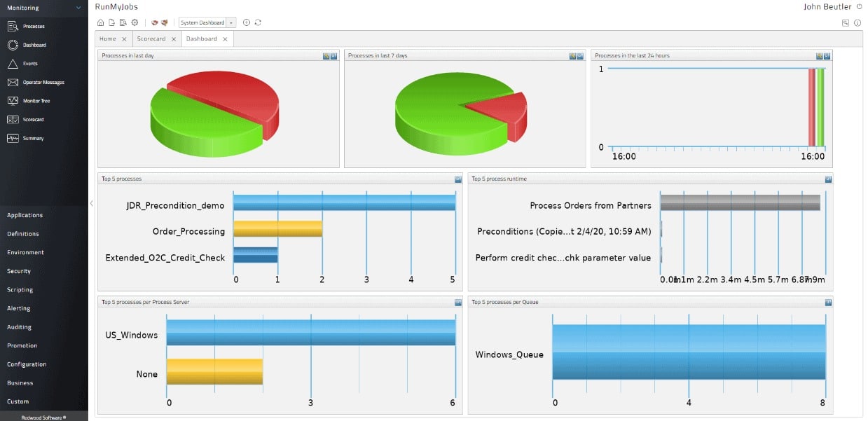Expand the Business section
868x421 pixels.
[x=20, y=383]
